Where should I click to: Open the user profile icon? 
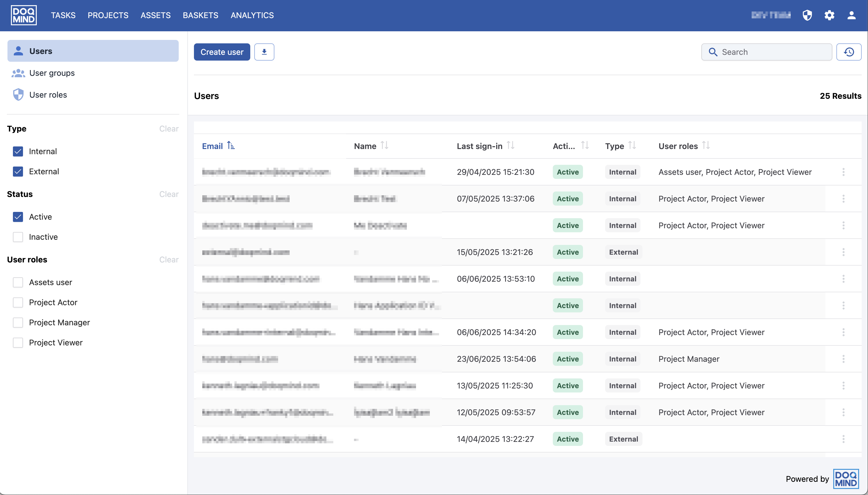tap(851, 15)
